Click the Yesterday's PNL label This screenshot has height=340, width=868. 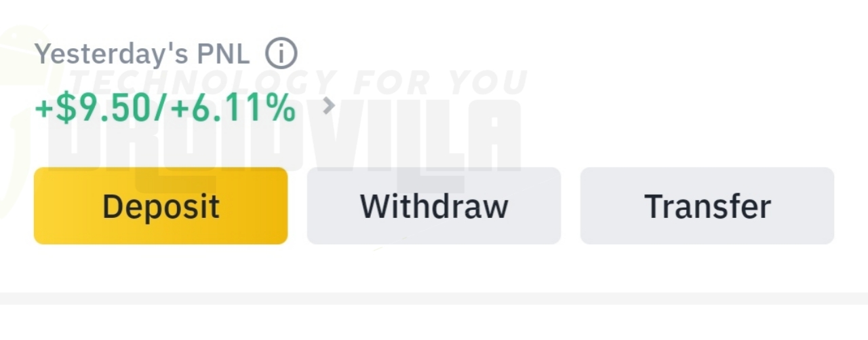click(x=142, y=54)
